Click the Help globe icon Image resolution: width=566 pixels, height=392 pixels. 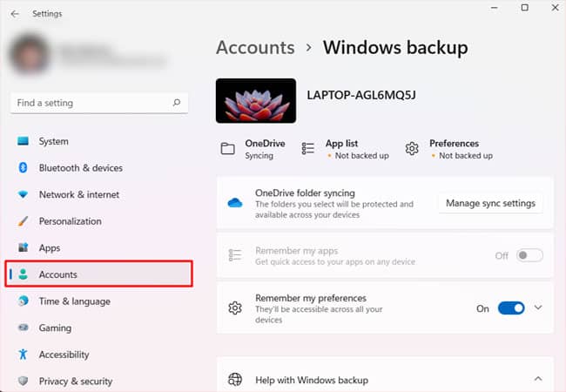click(235, 379)
